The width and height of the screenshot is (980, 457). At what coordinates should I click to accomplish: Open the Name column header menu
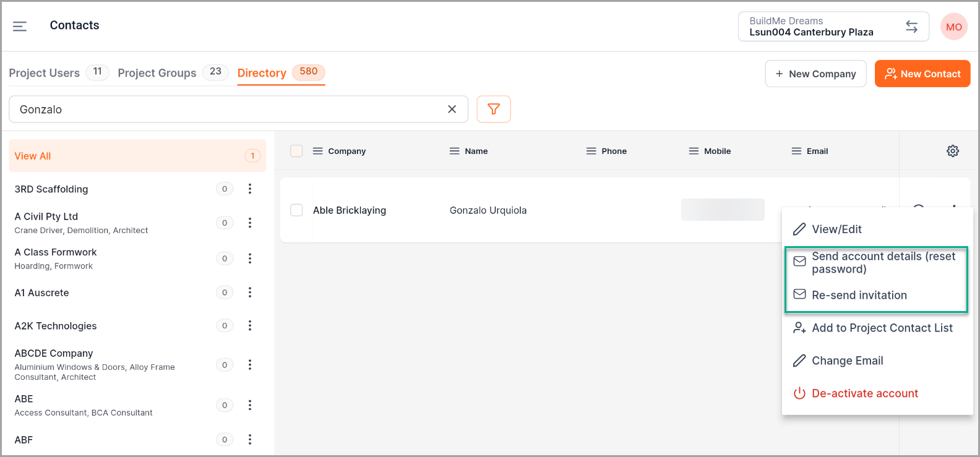pyautogui.click(x=454, y=151)
